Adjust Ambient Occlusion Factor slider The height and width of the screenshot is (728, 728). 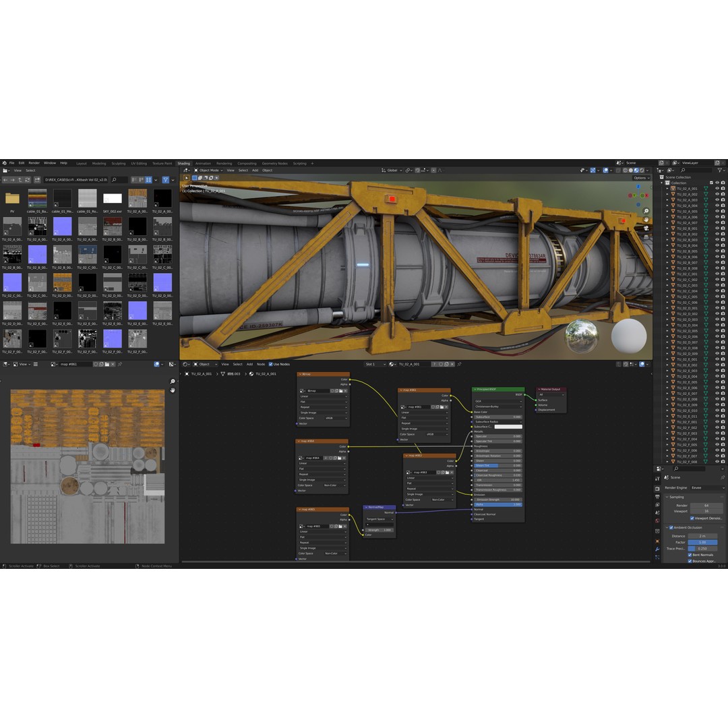click(x=702, y=542)
